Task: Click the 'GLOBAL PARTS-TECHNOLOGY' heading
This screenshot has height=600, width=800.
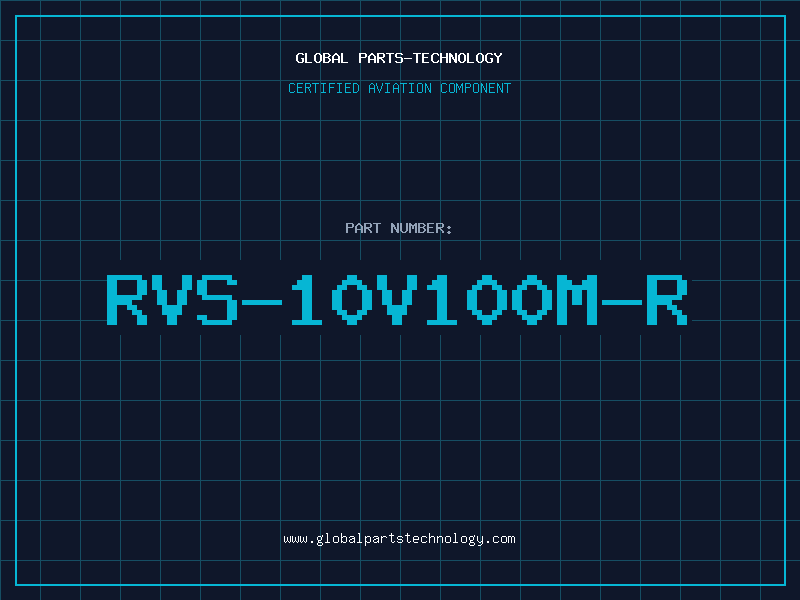Action: (x=399, y=58)
